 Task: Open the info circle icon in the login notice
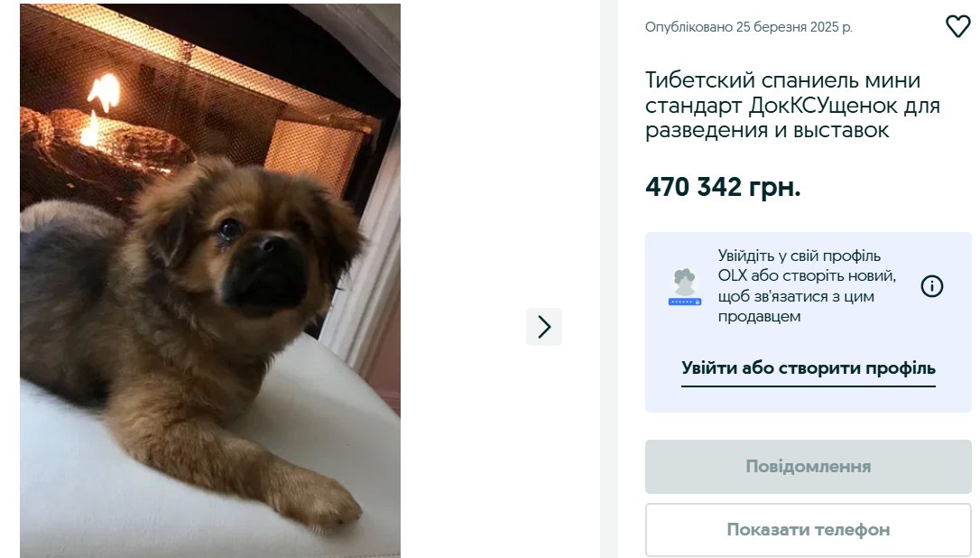coord(932,286)
